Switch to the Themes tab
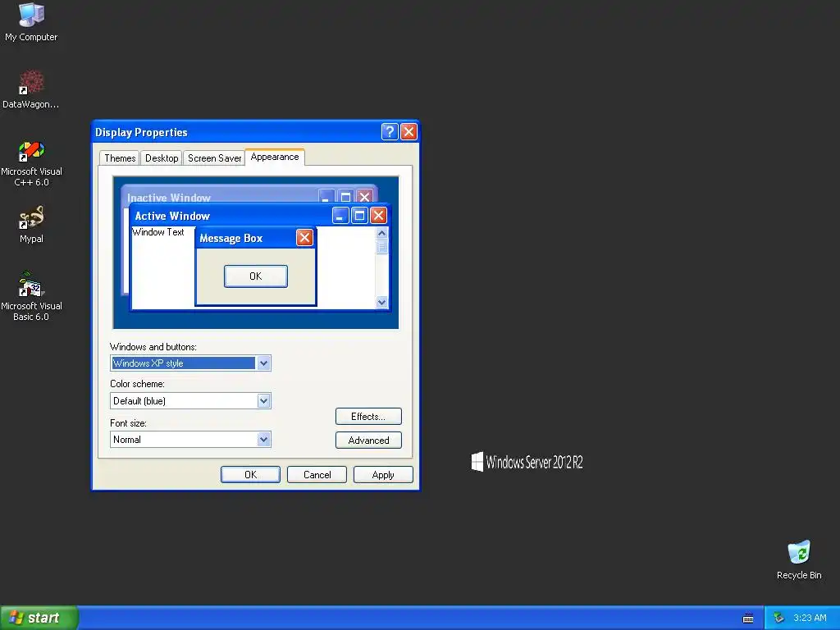This screenshot has height=630, width=840. pyautogui.click(x=120, y=158)
